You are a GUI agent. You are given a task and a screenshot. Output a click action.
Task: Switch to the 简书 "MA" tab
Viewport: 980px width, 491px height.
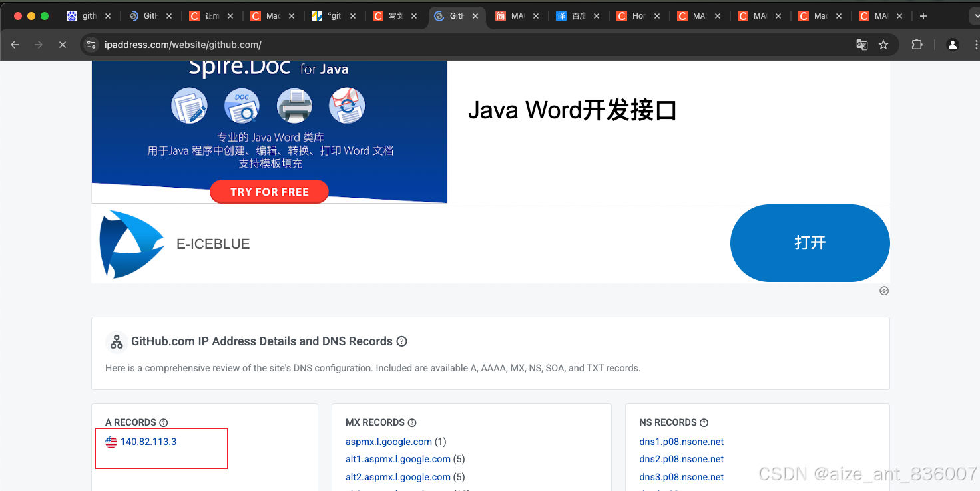517,16
